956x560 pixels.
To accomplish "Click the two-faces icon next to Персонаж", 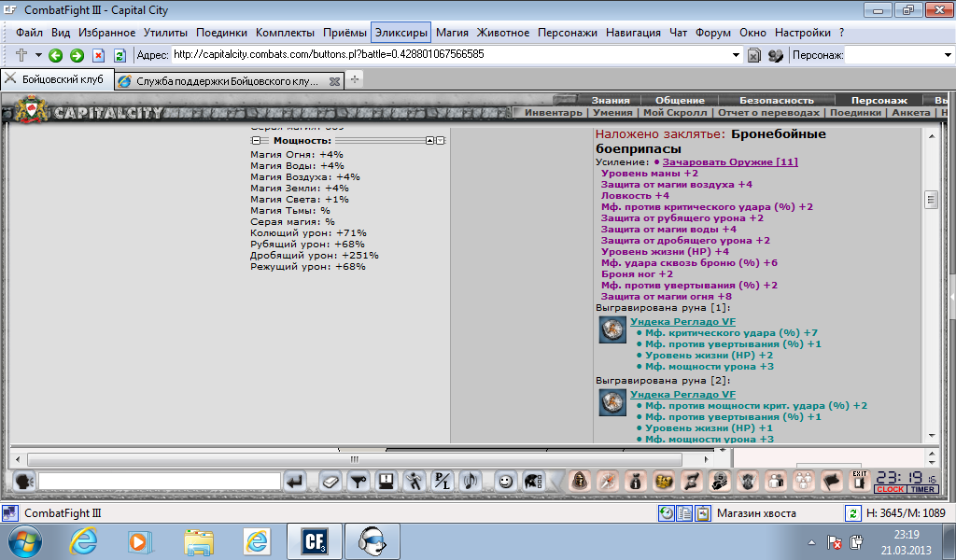I will coord(776,55).
